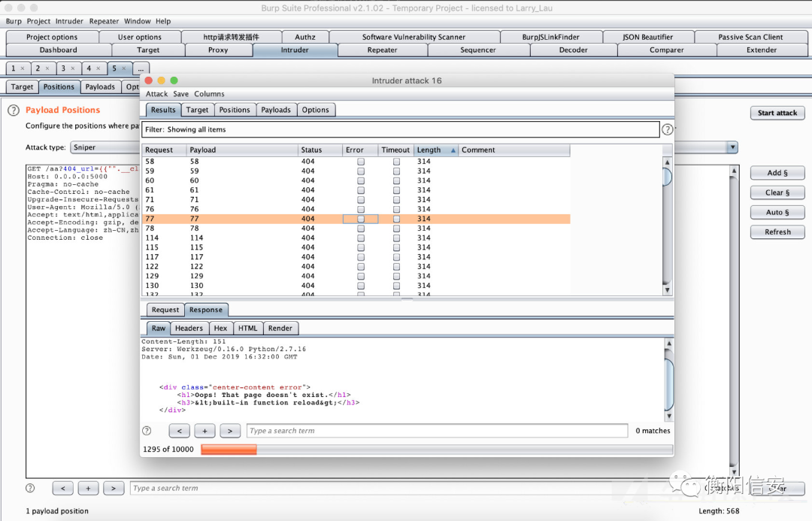Click the Start attack button

(777, 113)
